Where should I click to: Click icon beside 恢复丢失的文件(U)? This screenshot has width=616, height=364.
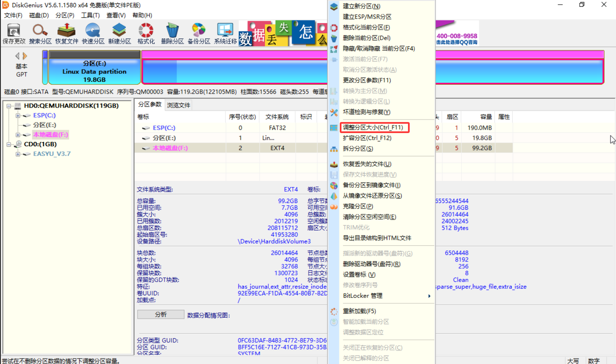(334, 164)
